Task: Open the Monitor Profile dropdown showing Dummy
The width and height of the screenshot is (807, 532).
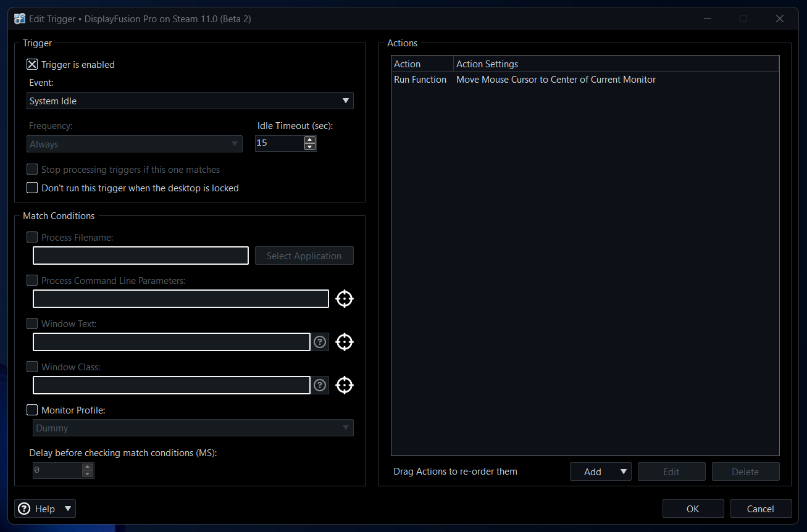Action: click(x=193, y=428)
